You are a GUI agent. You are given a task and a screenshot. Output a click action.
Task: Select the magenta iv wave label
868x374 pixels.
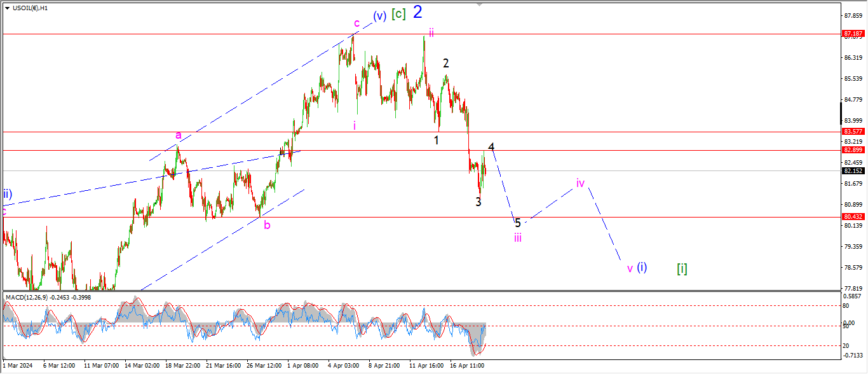pyautogui.click(x=580, y=183)
